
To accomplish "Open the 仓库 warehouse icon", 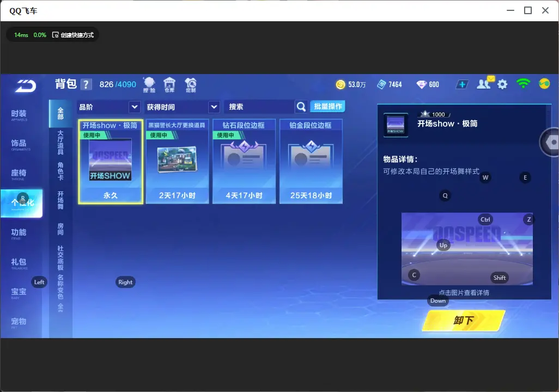I will point(169,85).
